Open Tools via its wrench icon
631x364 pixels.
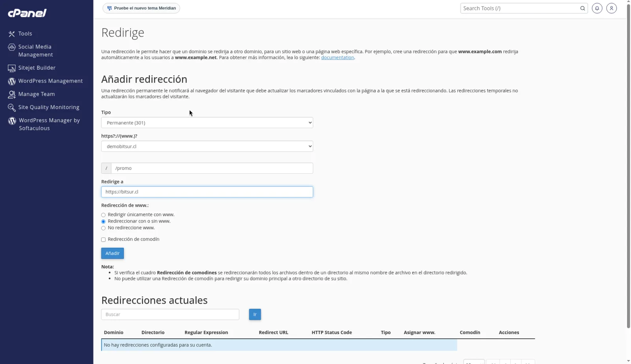(12, 34)
